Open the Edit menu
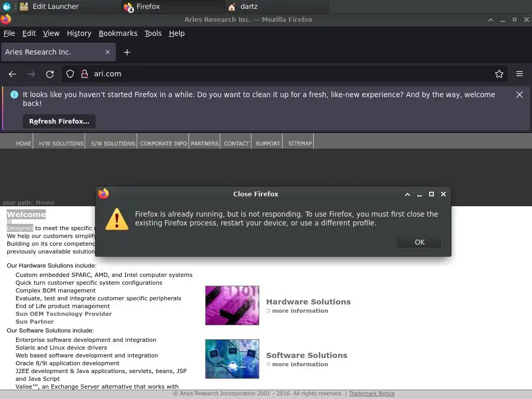Viewport: 532px width, 399px height. pos(29,33)
